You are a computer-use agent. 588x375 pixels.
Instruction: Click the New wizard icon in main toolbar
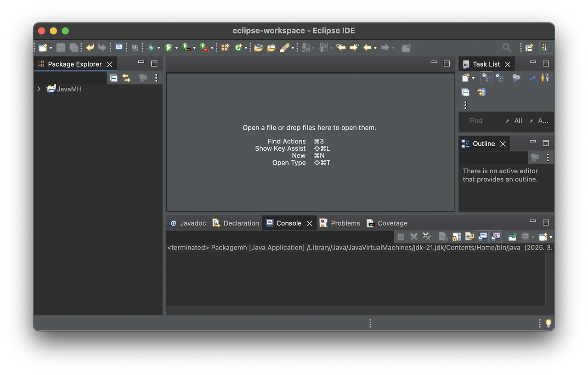43,47
